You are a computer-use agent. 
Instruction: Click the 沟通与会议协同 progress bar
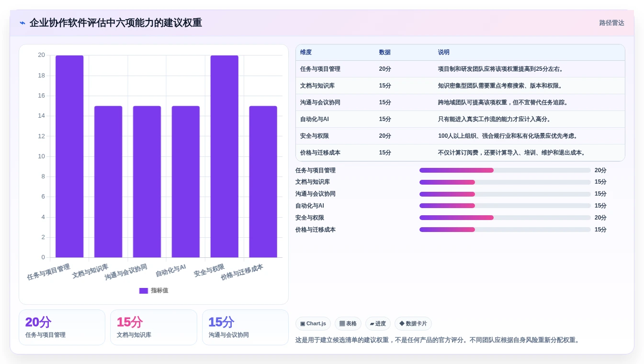click(505, 194)
